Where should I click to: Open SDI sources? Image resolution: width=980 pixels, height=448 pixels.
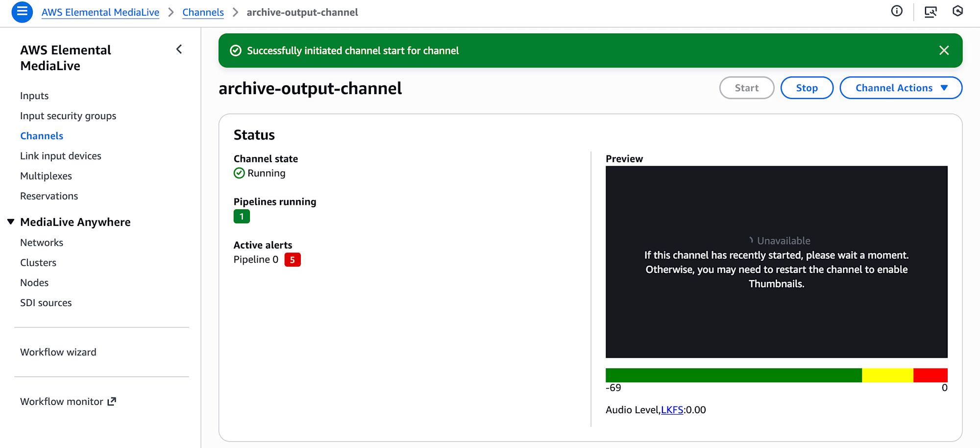click(46, 303)
